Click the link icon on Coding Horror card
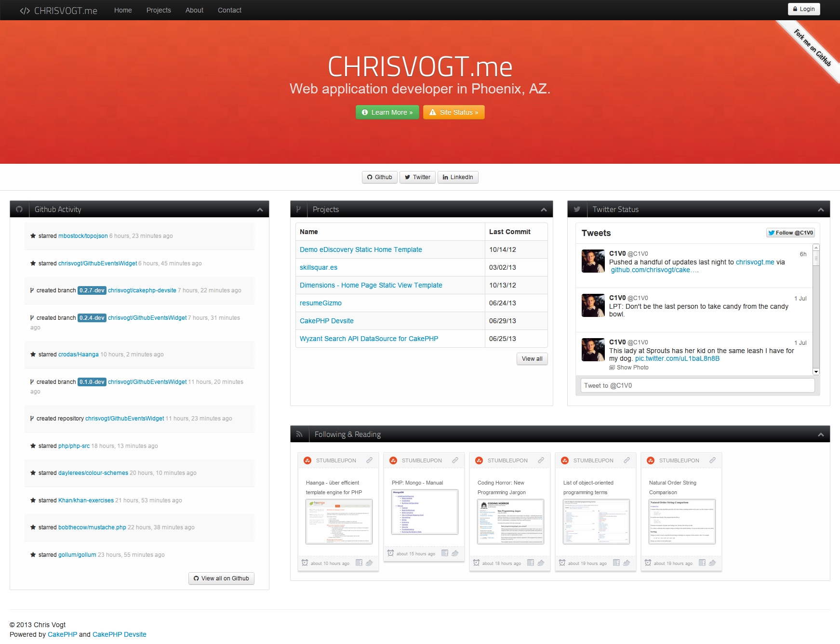 click(x=541, y=460)
